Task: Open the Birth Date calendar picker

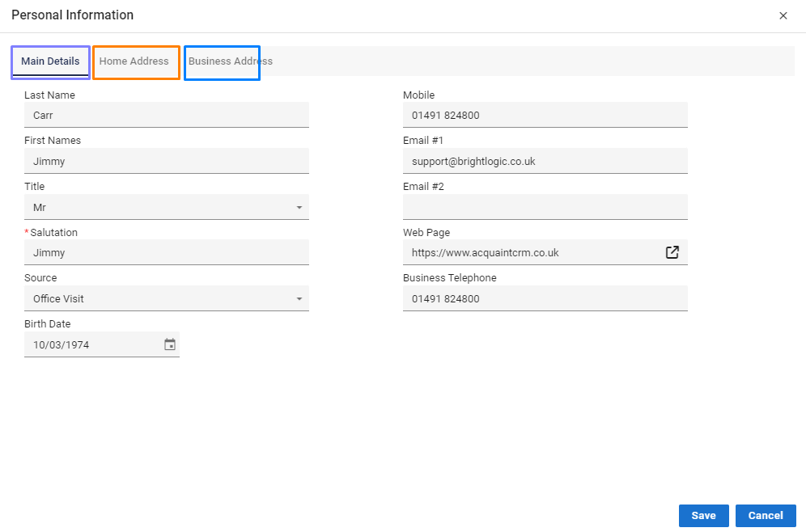Action: [170, 344]
